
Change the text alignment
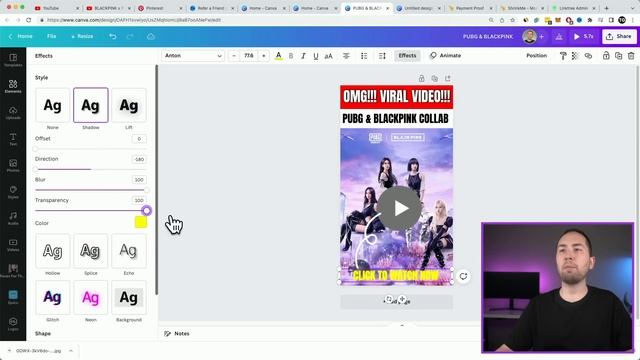tap(346, 56)
